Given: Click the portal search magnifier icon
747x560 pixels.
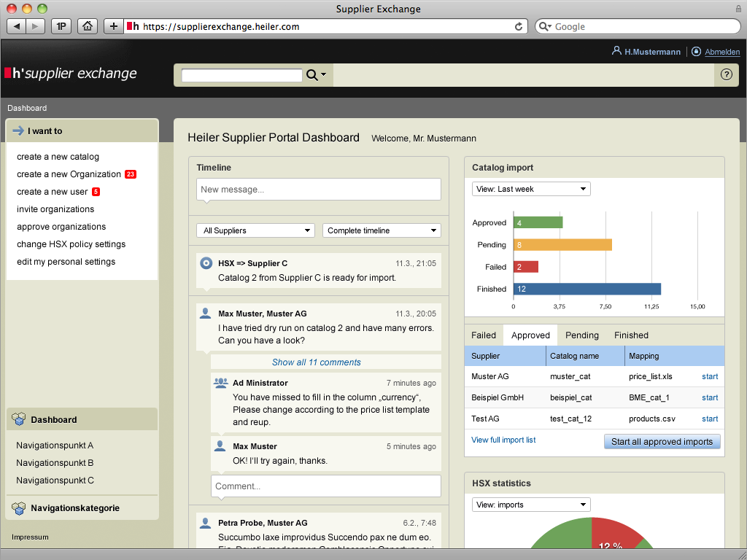Looking at the screenshot, I should pyautogui.click(x=311, y=75).
